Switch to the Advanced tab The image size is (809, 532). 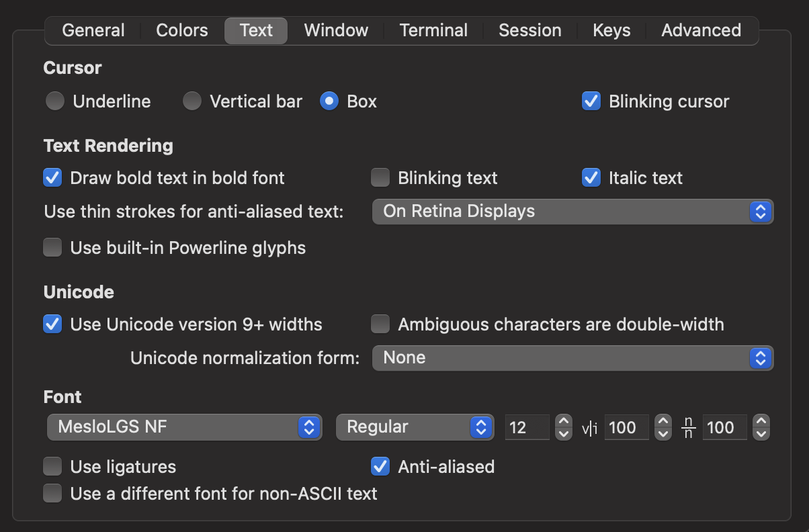click(x=701, y=30)
